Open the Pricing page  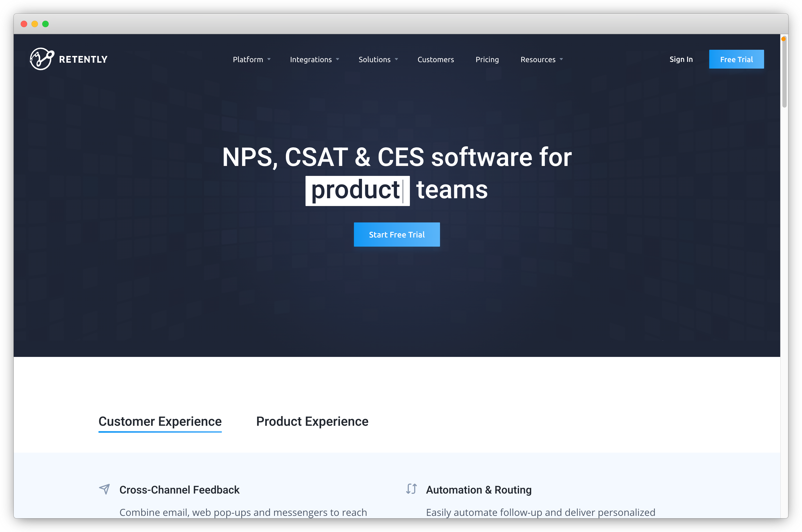click(487, 59)
